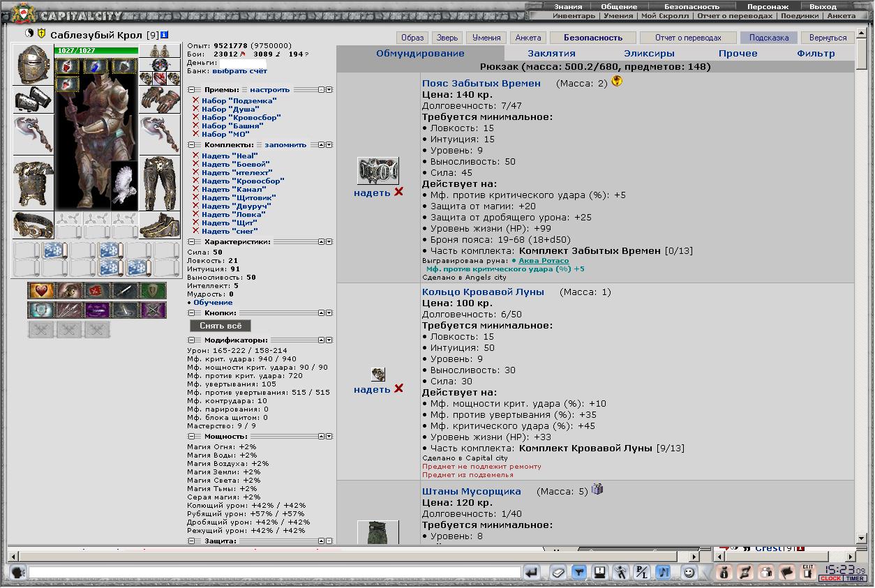This screenshot has height=588, width=875.
Task: Toggle the system messages monitor button
Action: click(x=599, y=572)
